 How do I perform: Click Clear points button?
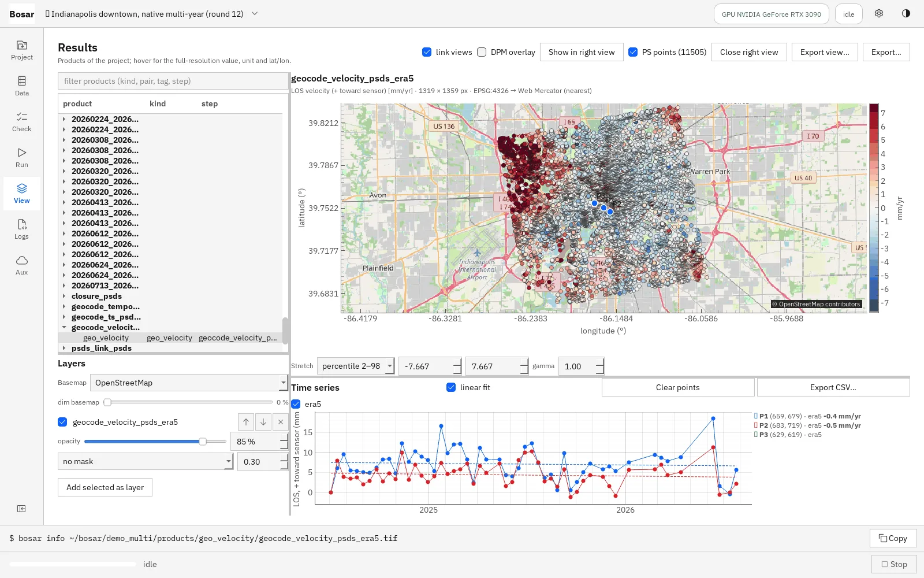[678, 387]
